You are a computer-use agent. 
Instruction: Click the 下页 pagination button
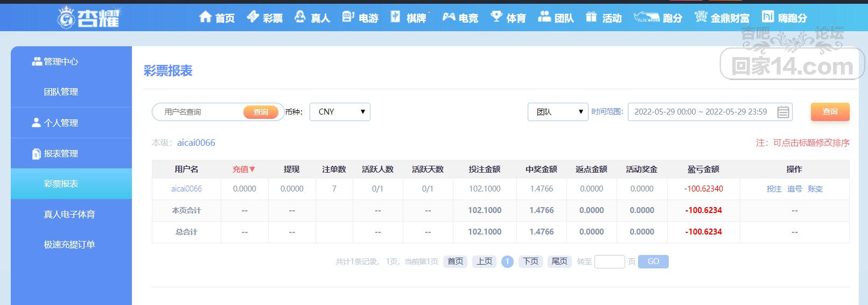click(x=530, y=261)
